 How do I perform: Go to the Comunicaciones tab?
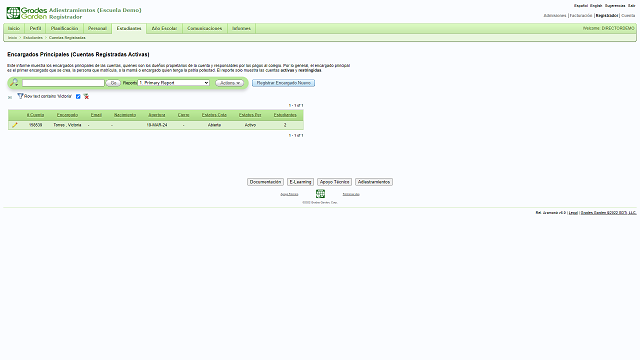click(204, 28)
